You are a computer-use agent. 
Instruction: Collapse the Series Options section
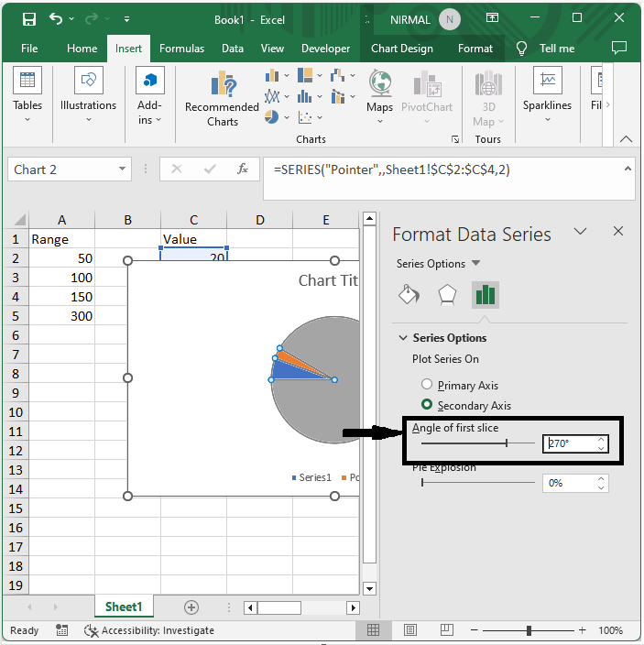(403, 338)
